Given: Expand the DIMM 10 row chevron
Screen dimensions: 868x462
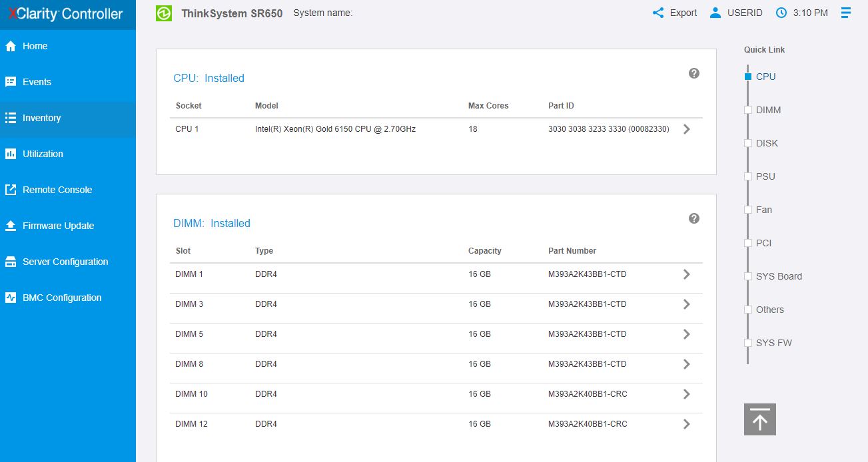Looking at the screenshot, I should (687, 394).
